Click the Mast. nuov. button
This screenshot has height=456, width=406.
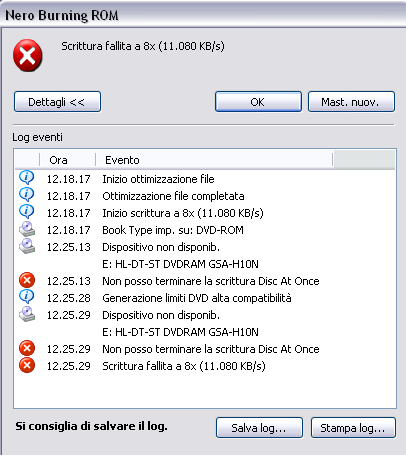pyautogui.click(x=351, y=102)
